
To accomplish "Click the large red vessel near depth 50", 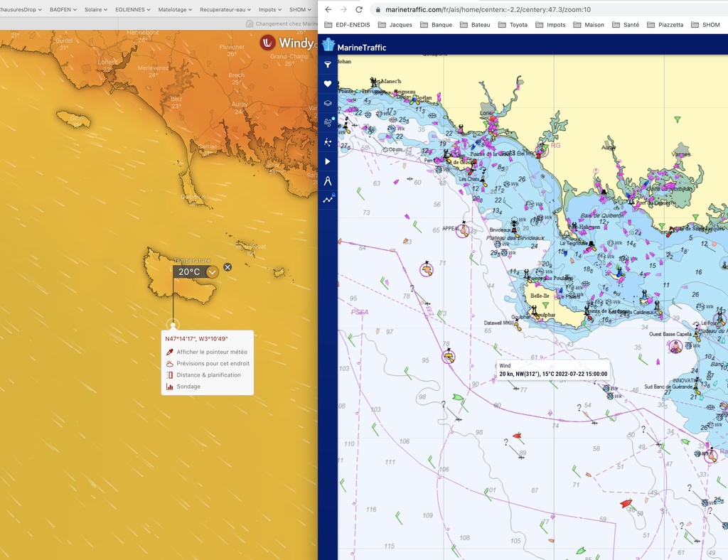I will [x=626, y=502].
